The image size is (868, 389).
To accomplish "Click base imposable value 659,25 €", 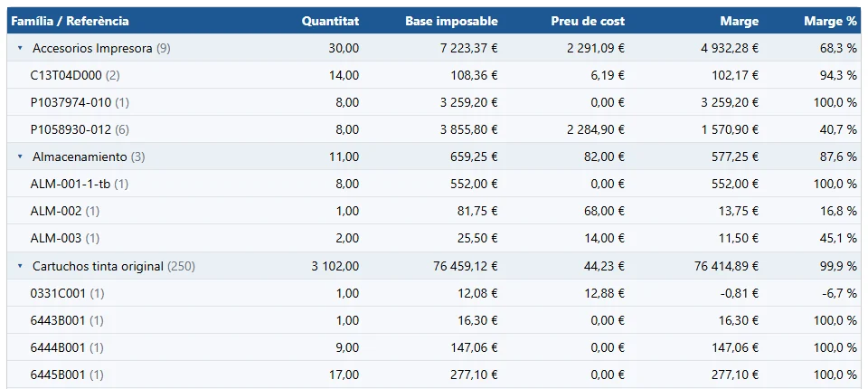I will tap(474, 157).
